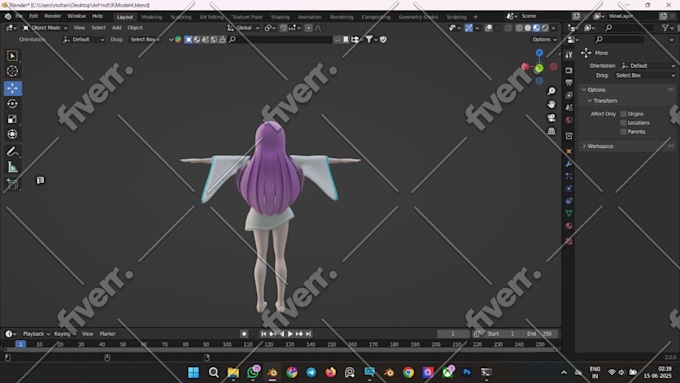Image resolution: width=680 pixels, height=383 pixels.
Task: Open the viewport Add menu
Action: coord(117,28)
